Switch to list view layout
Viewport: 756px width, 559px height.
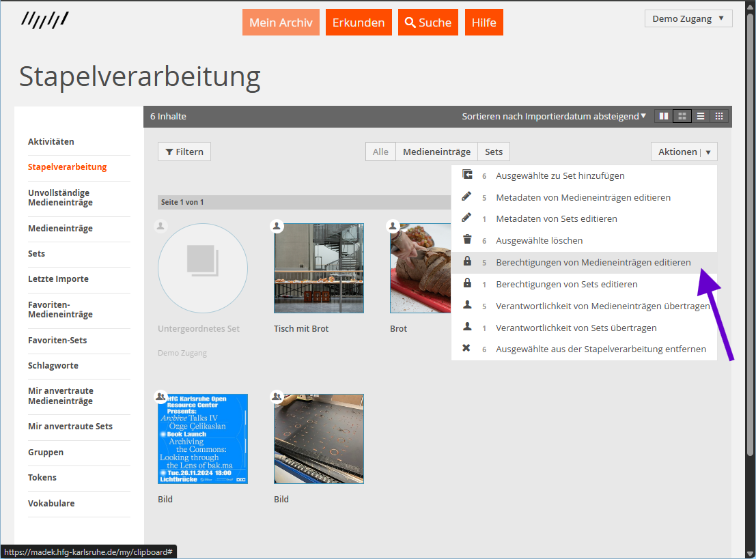coord(700,116)
